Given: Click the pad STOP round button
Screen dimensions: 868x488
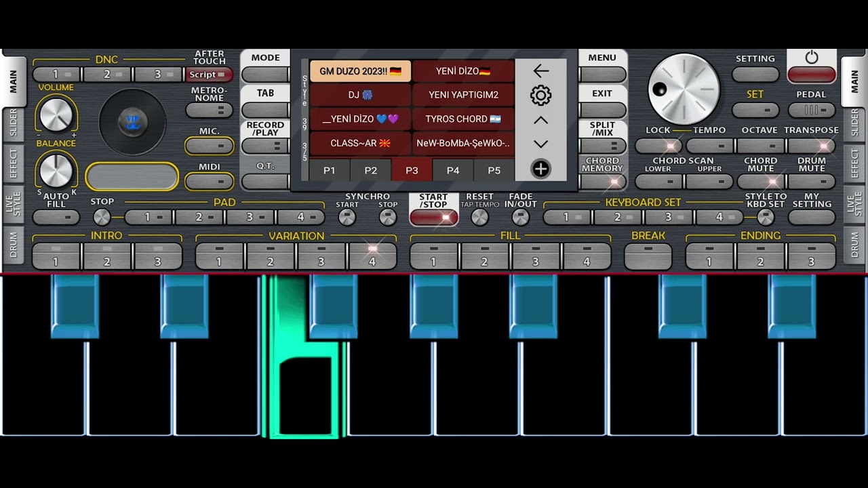Looking at the screenshot, I should (x=102, y=217).
